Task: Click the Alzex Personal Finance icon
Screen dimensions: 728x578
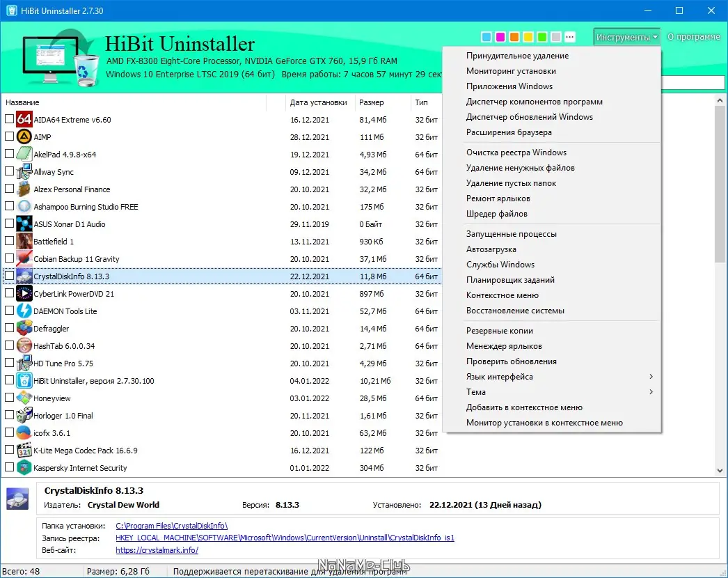Action: (x=24, y=189)
